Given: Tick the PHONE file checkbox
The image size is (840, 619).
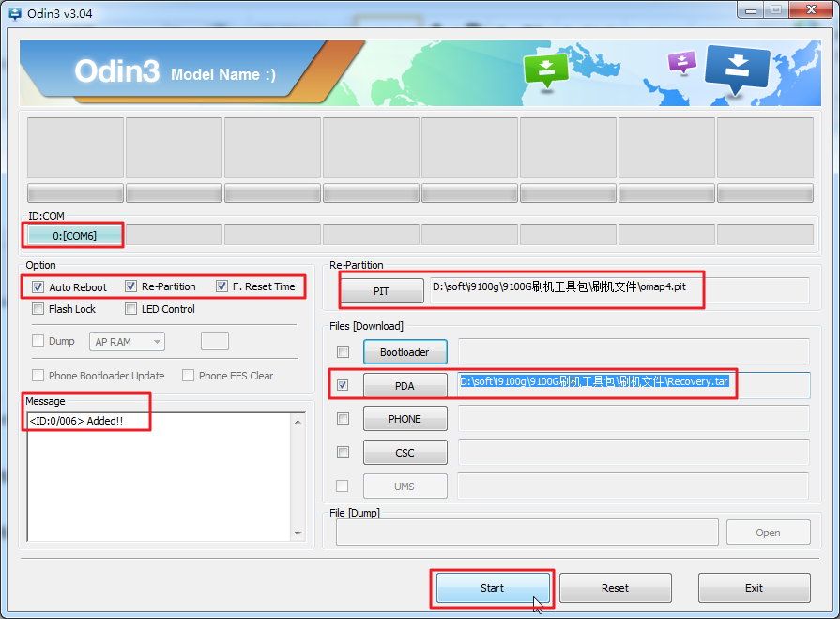Looking at the screenshot, I should [x=343, y=419].
